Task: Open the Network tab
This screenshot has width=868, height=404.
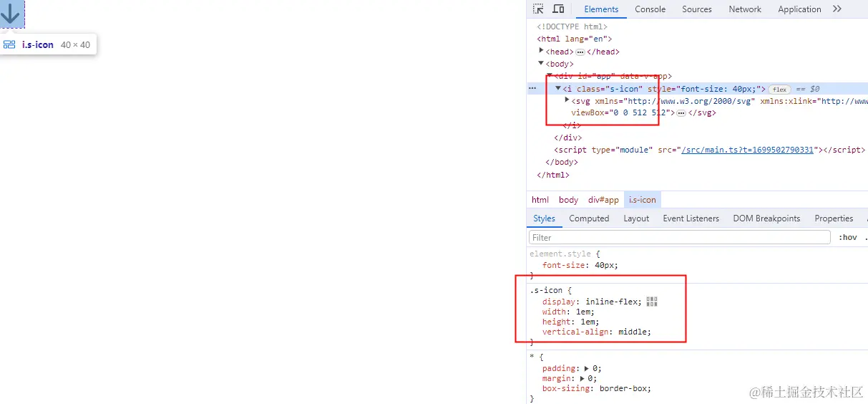Action: point(745,9)
